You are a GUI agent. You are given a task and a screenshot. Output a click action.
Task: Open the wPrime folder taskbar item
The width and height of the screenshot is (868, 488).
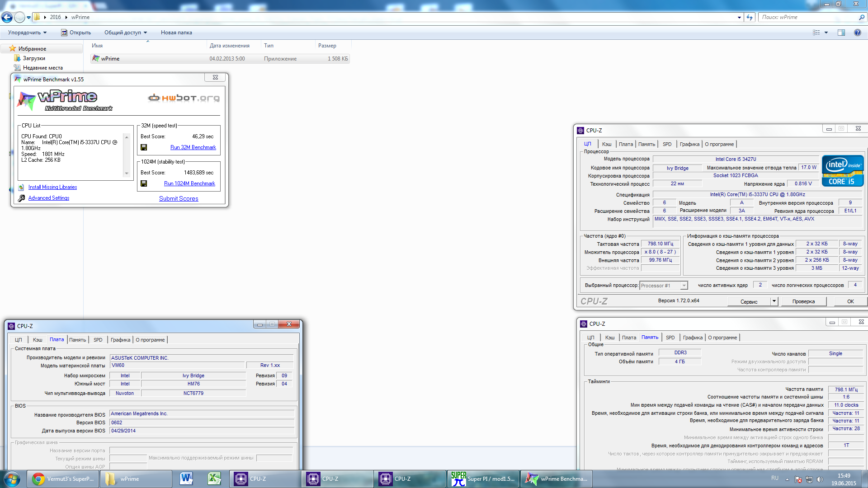click(135, 479)
